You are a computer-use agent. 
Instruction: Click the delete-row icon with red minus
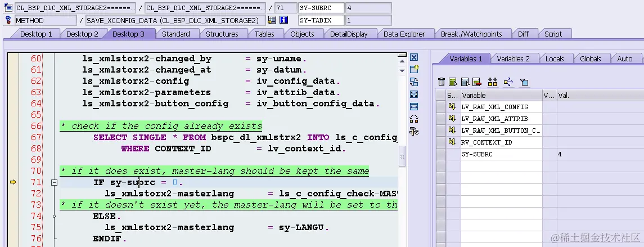pos(477,82)
